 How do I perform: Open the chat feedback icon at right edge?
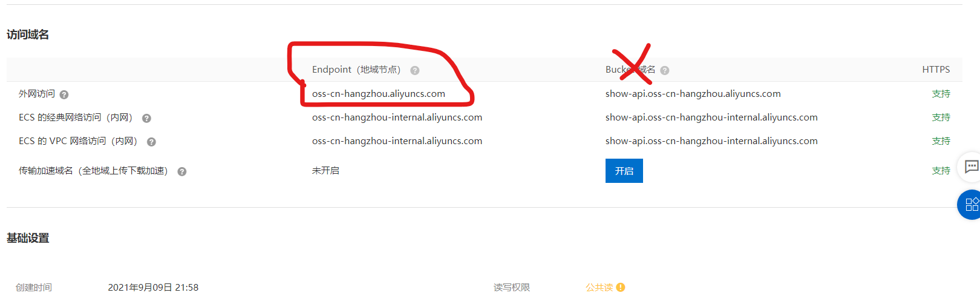click(x=972, y=167)
